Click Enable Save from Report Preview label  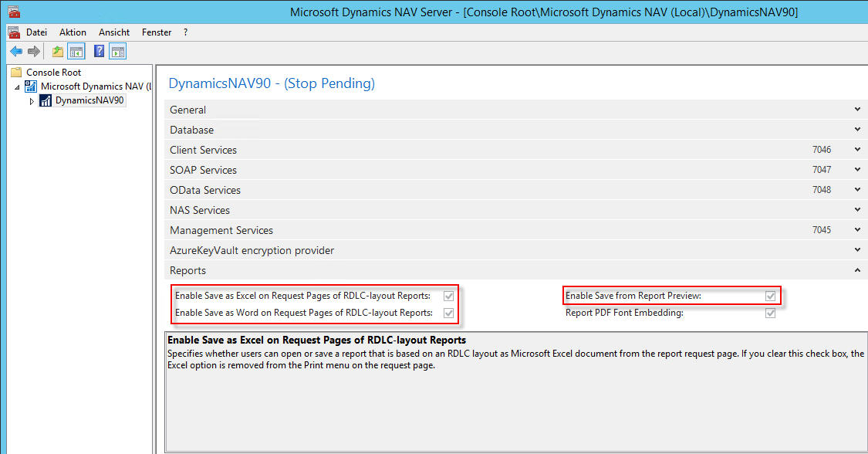point(633,296)
